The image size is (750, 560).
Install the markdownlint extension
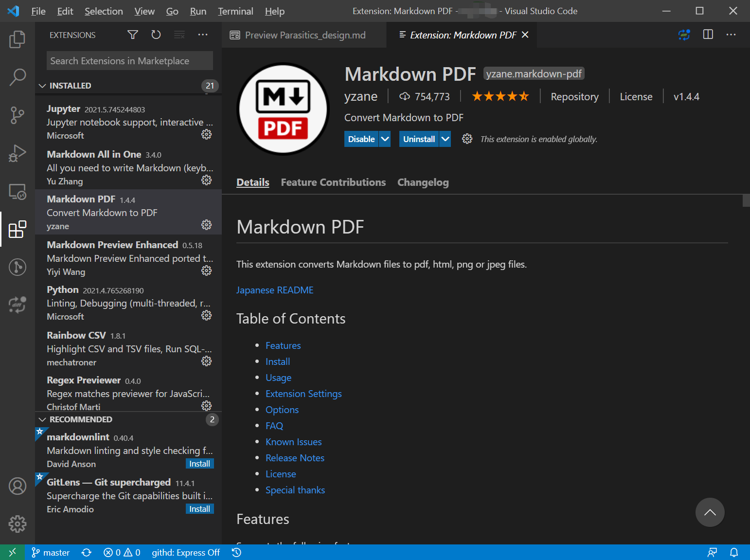[200, 464]
